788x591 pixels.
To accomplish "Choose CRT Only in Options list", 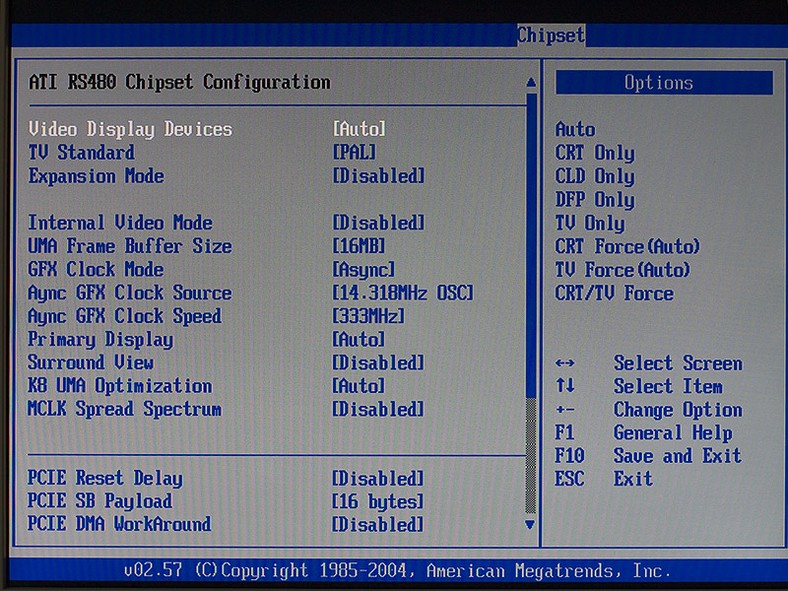I will 595,153.
